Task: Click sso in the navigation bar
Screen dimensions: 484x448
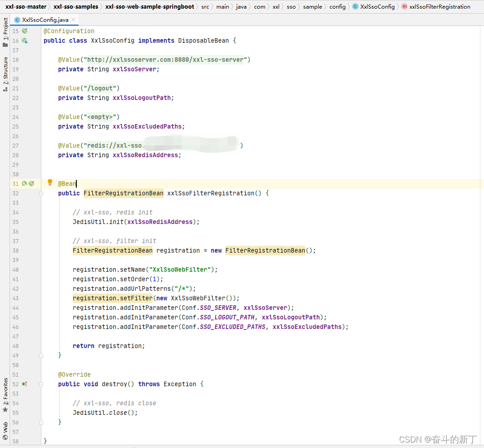Action: 291,6
